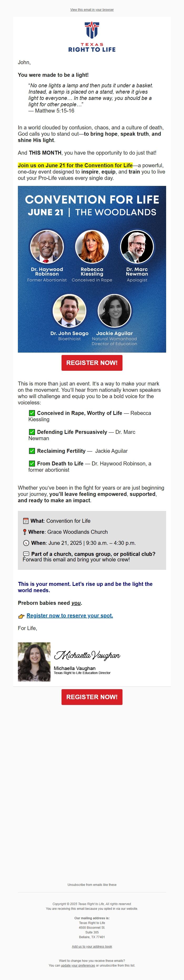This screenshot has width=184, height=980.
Task: Click the green checkmark beside Reclaiming Fertility
Action: point(32,451)
